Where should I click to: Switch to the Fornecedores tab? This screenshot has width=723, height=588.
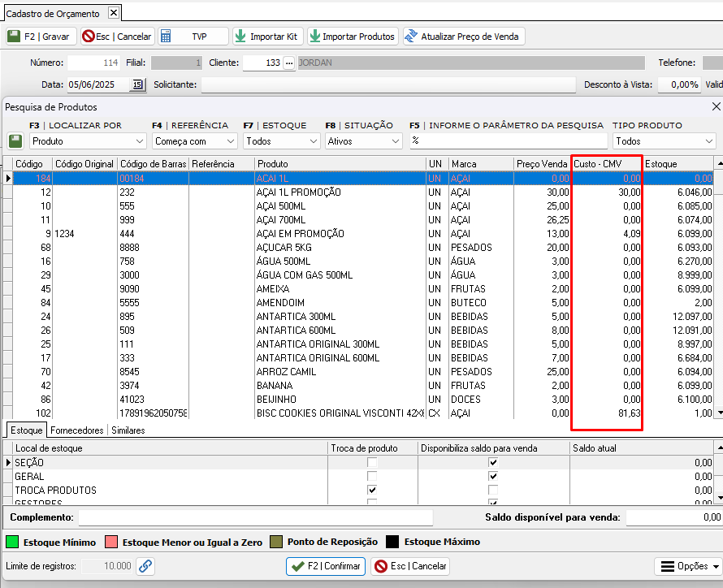tap(77, 430)
